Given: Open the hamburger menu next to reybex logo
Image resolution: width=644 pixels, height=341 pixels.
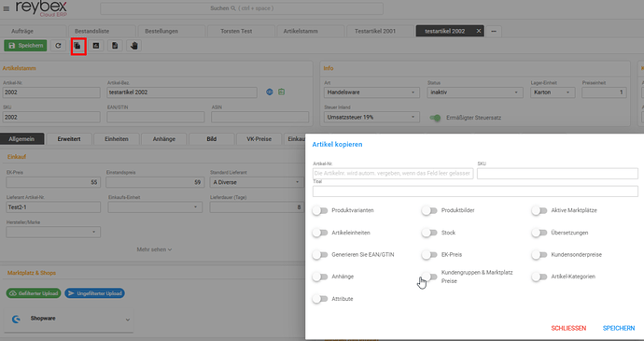Looking at the screenshot, I should (7, 8).
